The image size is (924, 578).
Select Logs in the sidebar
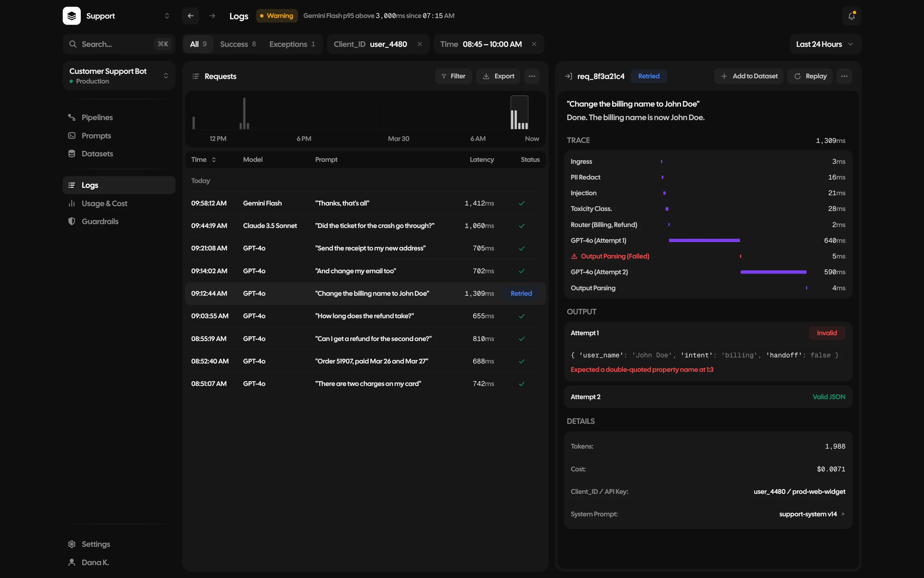[x=119, y=185]
